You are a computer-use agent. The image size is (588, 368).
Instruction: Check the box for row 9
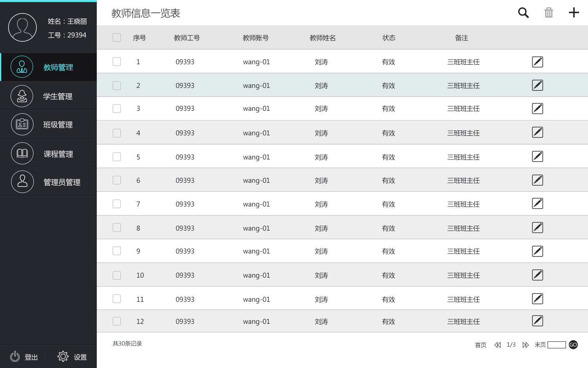tap(117, 251)
